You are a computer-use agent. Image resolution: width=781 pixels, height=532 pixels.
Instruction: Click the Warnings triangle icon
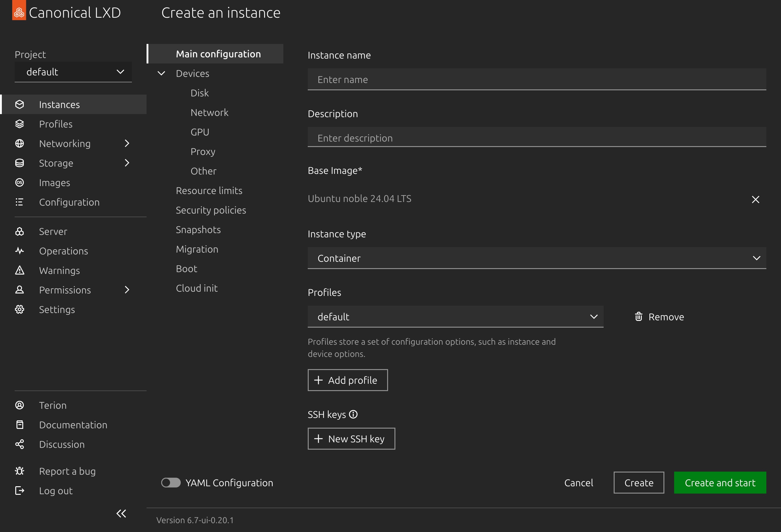pos(20,270)
